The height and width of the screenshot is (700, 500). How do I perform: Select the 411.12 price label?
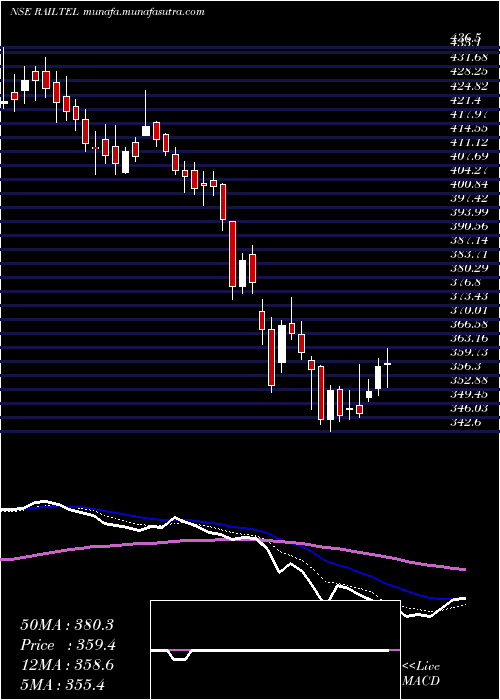click(471, 142)
